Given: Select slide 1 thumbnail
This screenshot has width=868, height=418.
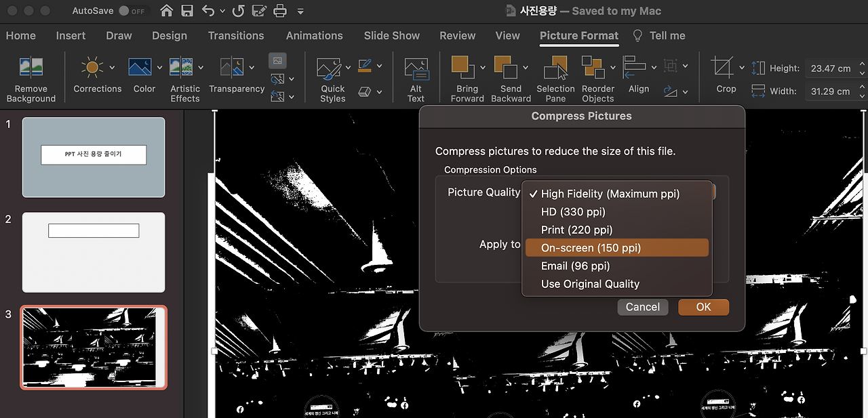Looking at the screenshot, I should pyautogui.click(x=94, y=157).
